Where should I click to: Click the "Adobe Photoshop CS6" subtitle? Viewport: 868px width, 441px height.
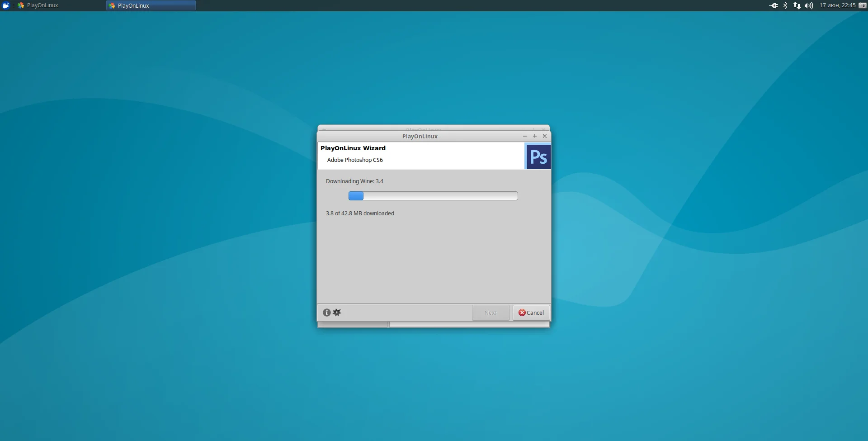tap(355, 160)
